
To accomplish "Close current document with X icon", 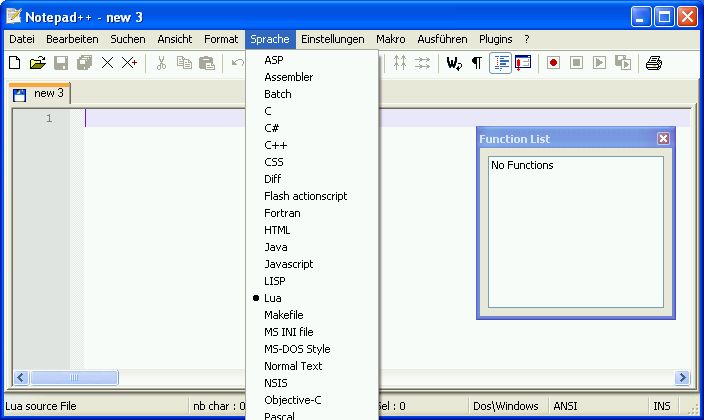I will 107,63.
